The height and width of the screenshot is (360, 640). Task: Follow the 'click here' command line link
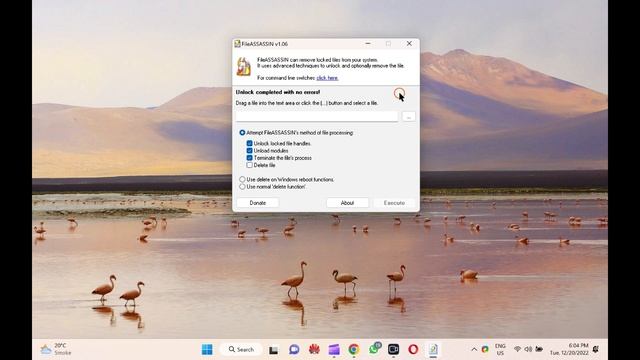pos(327,78)
